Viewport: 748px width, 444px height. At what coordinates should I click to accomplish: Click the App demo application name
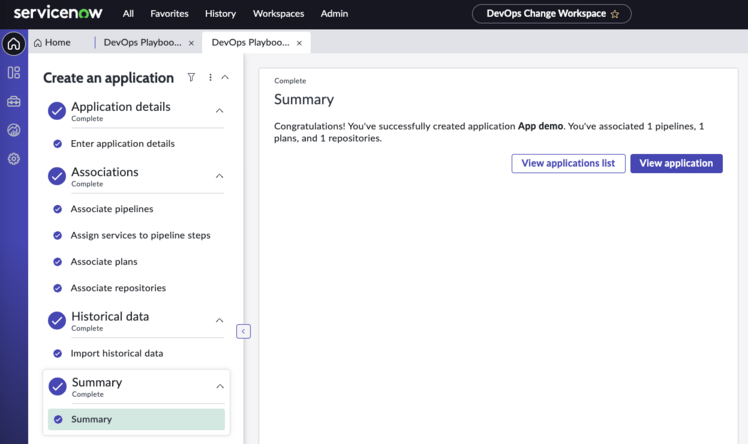coord(540,126)
